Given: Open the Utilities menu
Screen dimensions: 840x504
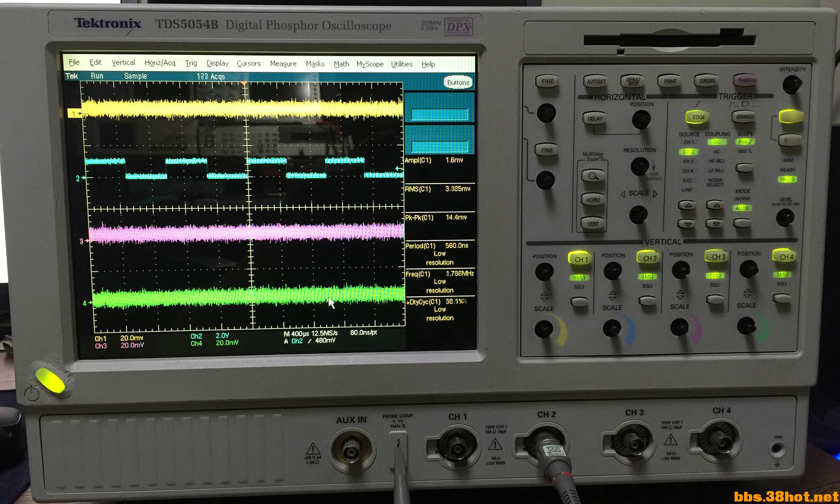Looking at the screenshot, I should (402, 64).
